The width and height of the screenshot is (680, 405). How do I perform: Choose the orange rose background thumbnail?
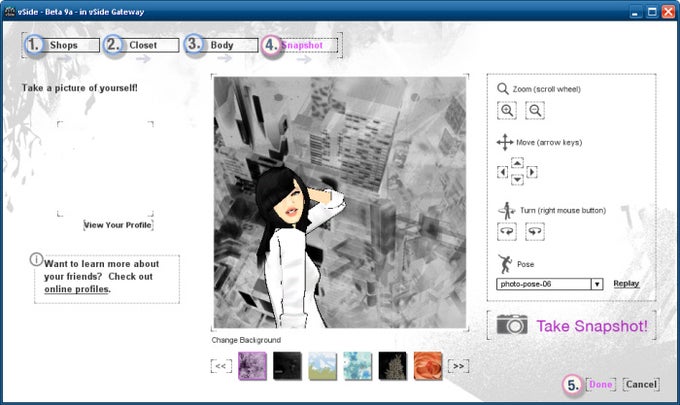pos(428,366)
